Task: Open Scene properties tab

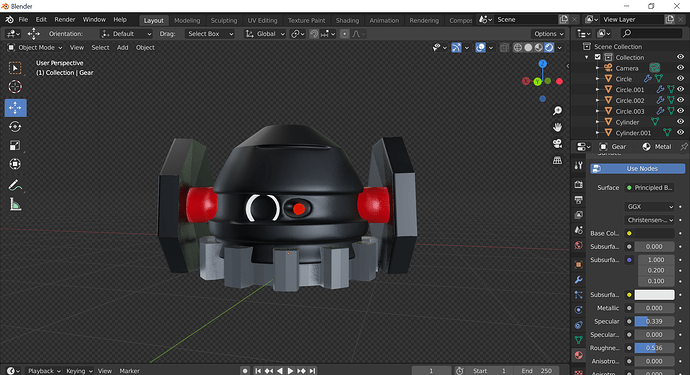Action: pyautogui.click(x=579, y=230)
